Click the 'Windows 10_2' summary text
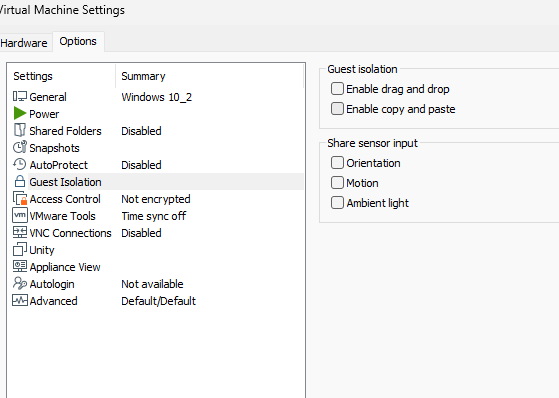The width and height of the screenshot is (559, 398). [157, 97]
